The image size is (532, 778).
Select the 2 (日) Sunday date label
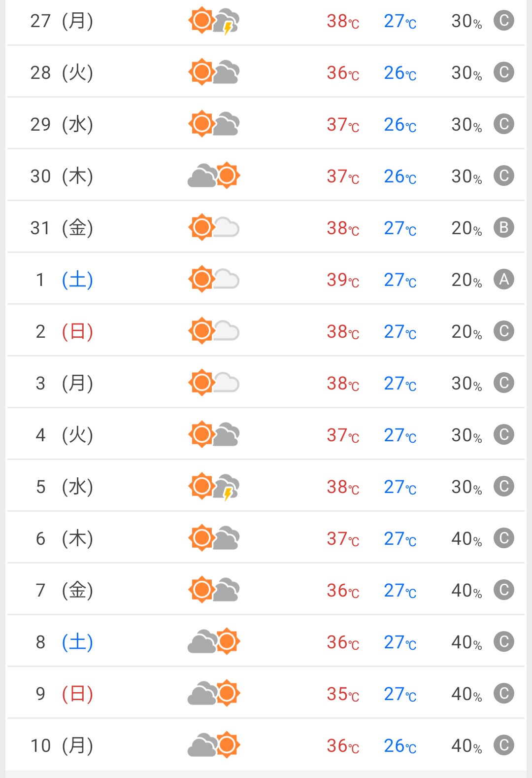[x=64, y=332]
